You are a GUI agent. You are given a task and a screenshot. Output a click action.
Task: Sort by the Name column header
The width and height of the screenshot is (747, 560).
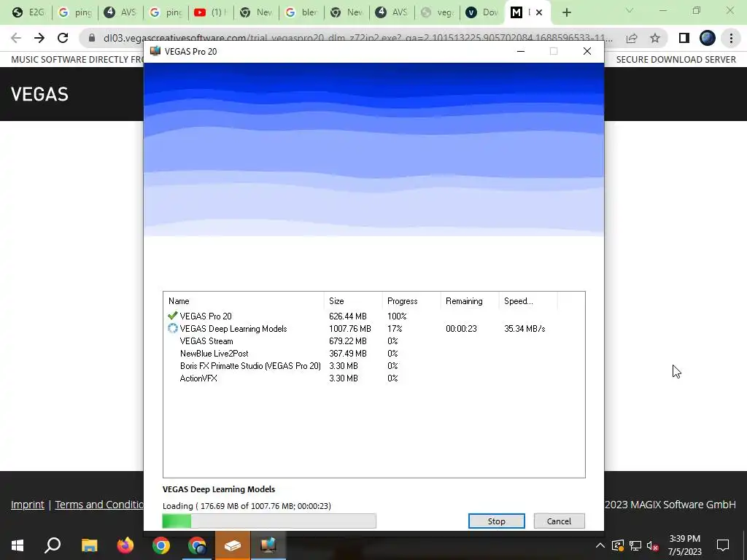pos(244,301)
